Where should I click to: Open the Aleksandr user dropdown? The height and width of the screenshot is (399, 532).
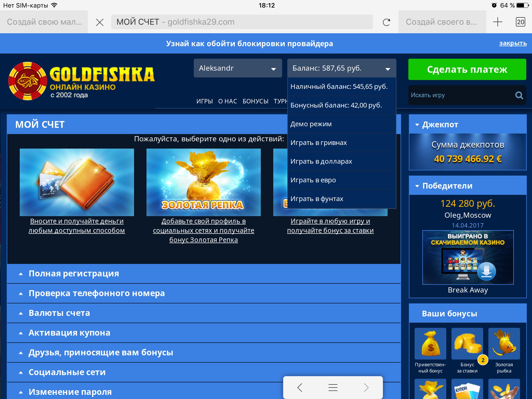click(238, 68)
